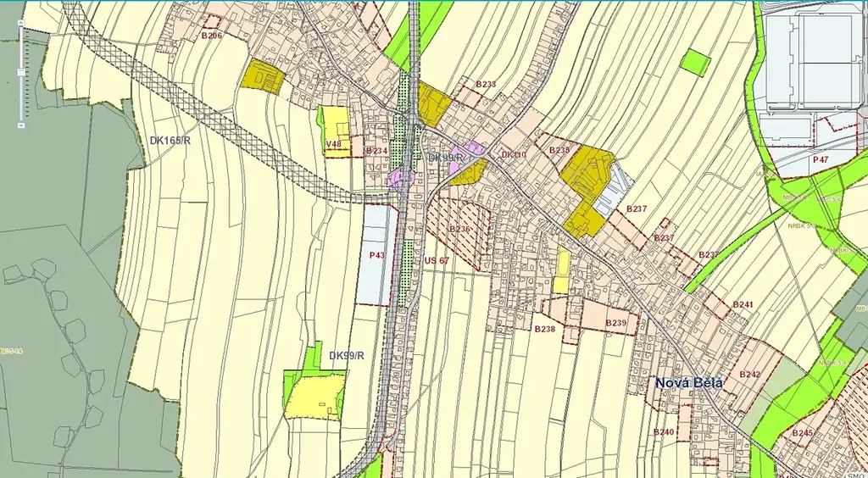Select the P47 industrial zone label
The width and height of the screenshot is (868, 478).
[x=820, y=159]
